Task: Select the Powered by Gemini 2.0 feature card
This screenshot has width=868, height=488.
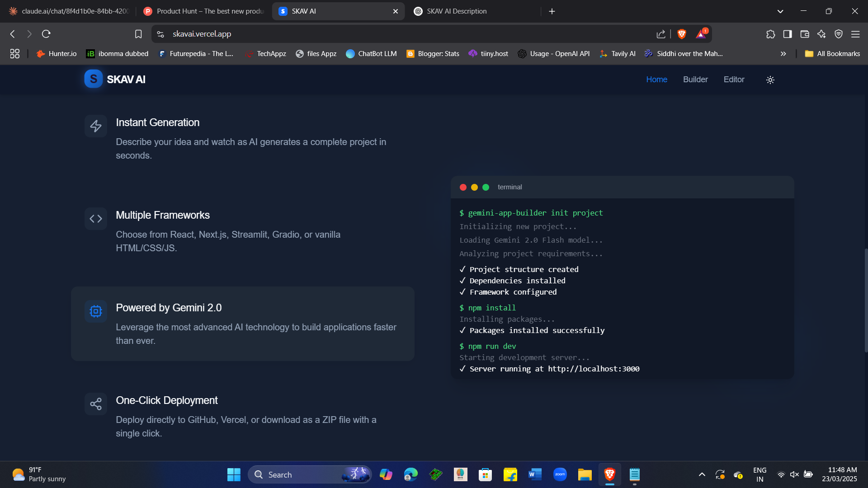Action: [243, 324]
